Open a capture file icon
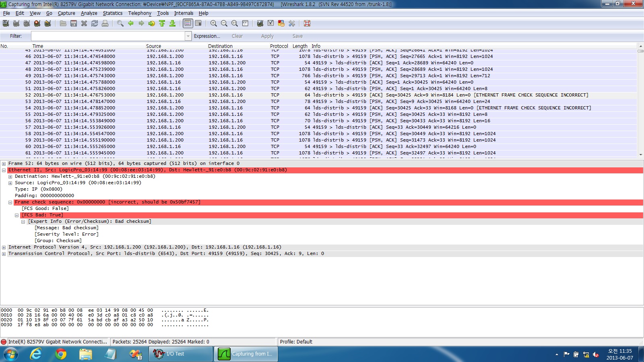Screen dimensions: 644x362 pos(63,23)
